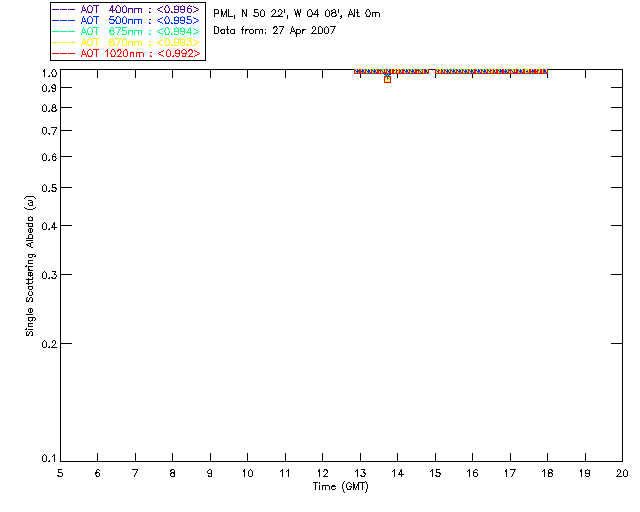Click the y-axis label 0.9

(x=49, y=88)
